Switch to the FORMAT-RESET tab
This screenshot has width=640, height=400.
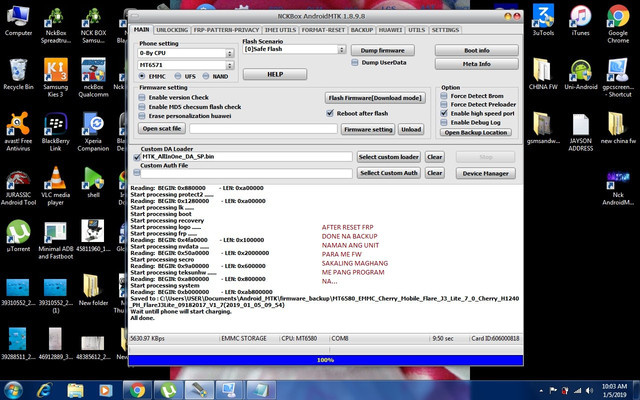[x=324, y=30]
